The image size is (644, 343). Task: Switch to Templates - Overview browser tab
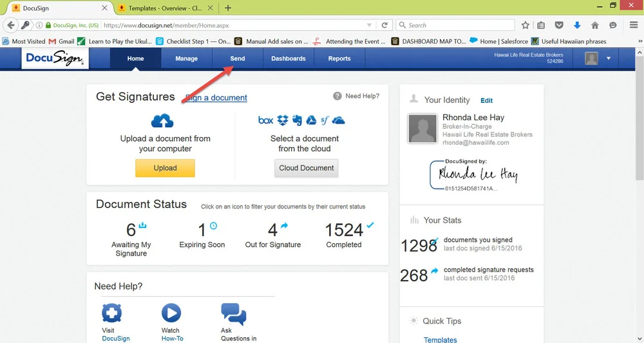165,8
